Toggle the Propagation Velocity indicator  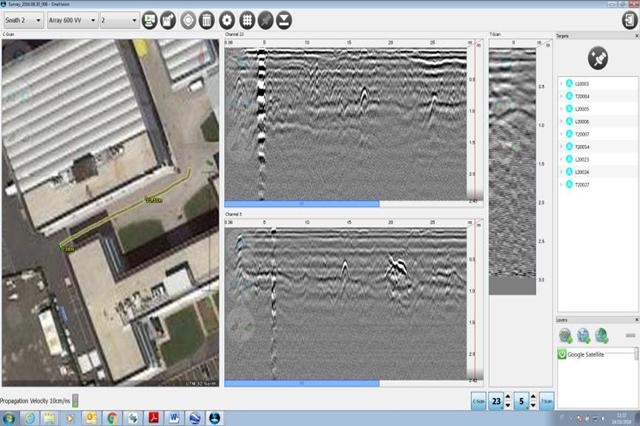[76, 400]
